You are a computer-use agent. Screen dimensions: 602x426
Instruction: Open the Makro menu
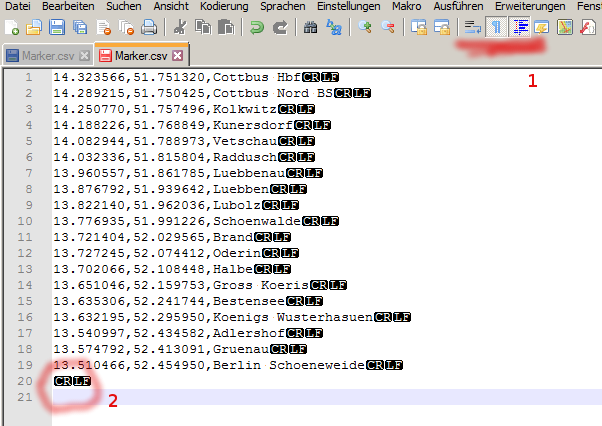(x=407, y=6)
